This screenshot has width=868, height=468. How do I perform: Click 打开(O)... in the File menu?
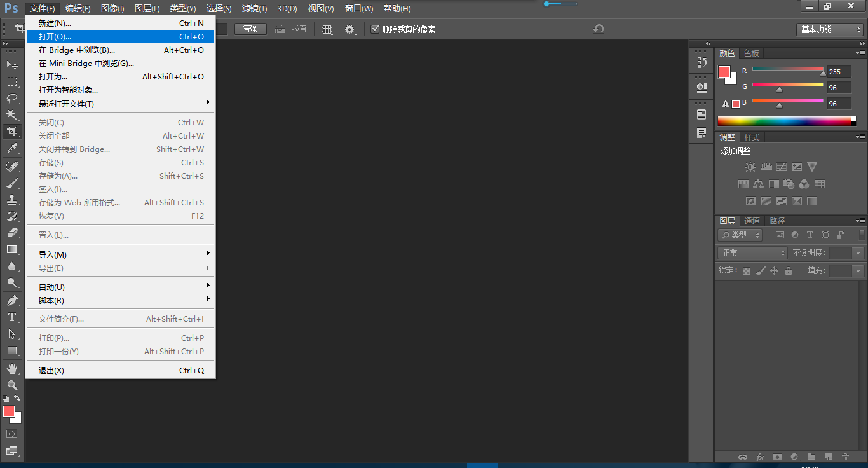point(121,36)
